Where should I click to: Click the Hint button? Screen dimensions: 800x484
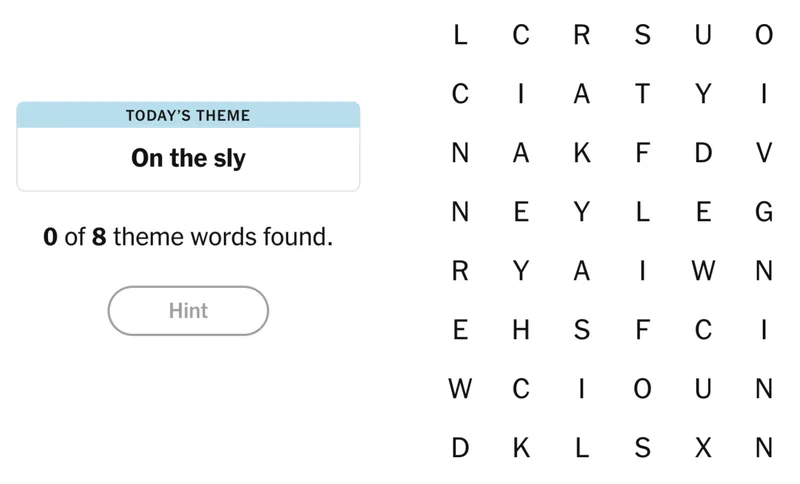(188, 311)
